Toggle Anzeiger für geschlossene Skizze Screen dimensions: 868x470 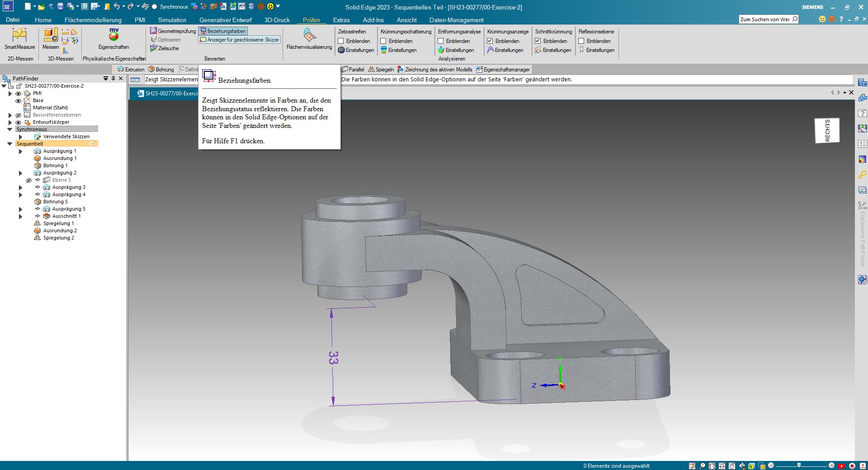point(240,40)
